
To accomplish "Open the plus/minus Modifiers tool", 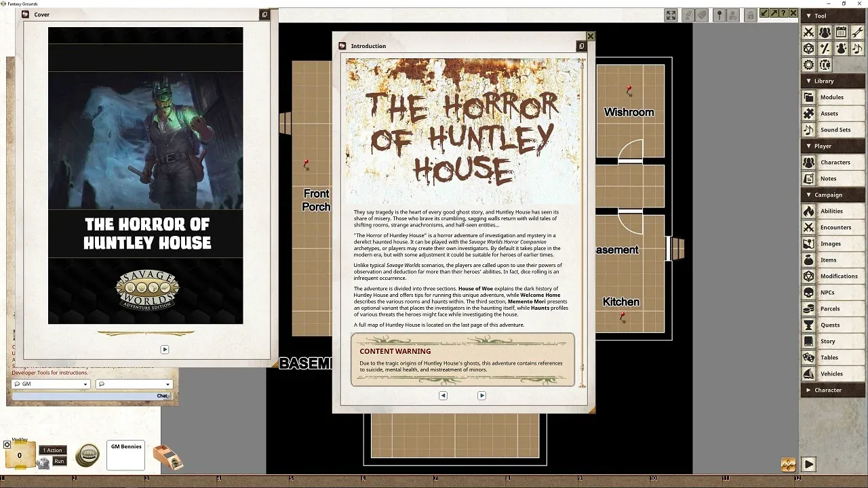I will click(x=825, y=48).
